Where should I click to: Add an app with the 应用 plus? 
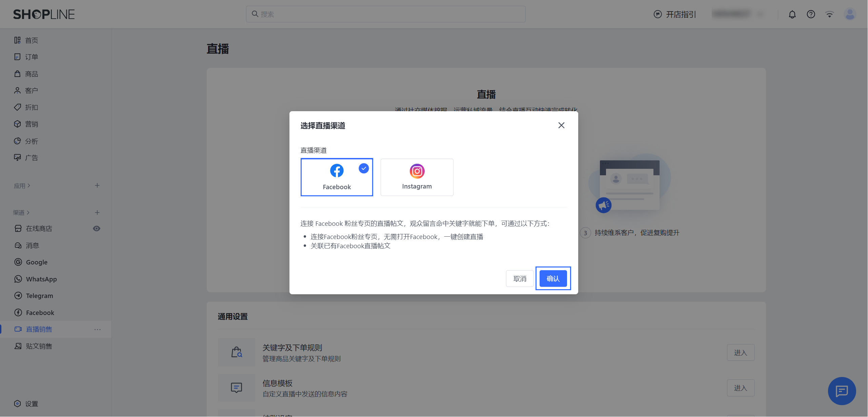coord(97,185)
